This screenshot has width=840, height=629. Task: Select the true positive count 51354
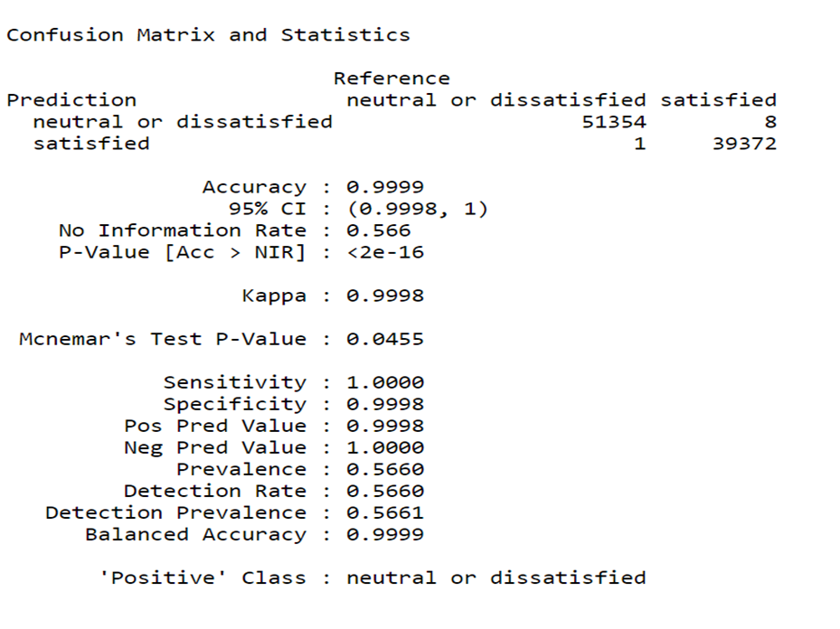pyautogui.click(x=613, y=122)
